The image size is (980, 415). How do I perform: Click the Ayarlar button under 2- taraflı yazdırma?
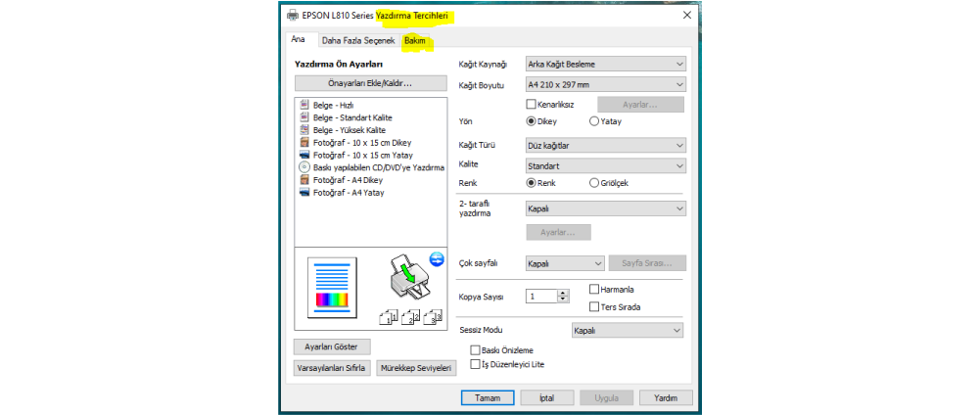[558, 233]
